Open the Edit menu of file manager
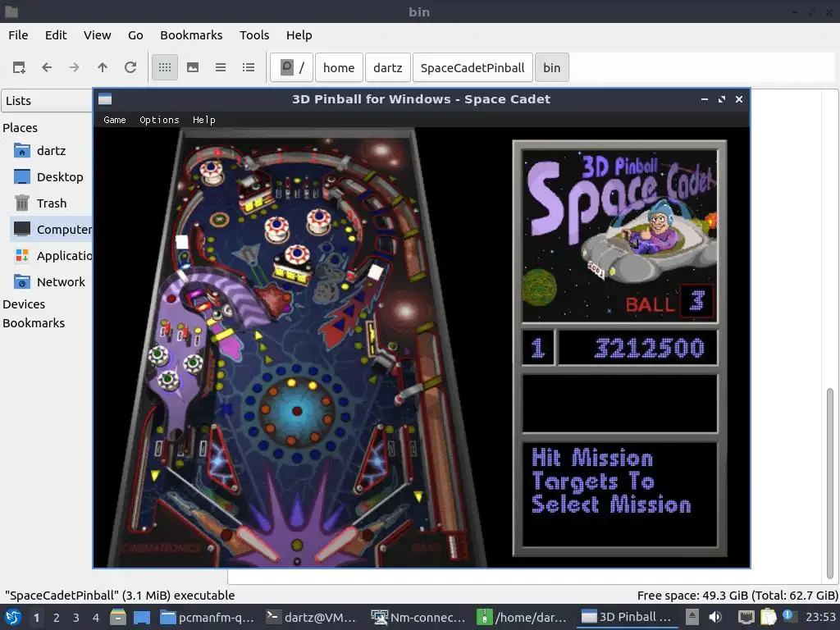 point(56,35)
